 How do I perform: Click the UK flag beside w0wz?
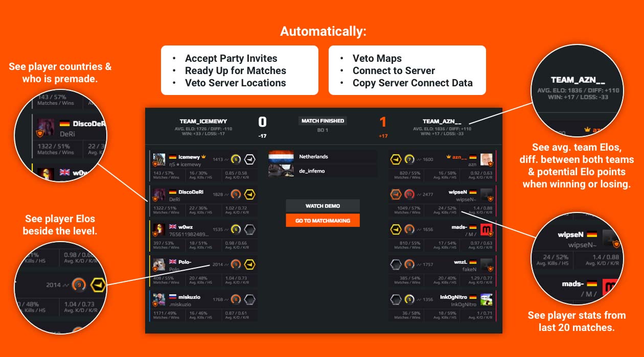[173, 227]
